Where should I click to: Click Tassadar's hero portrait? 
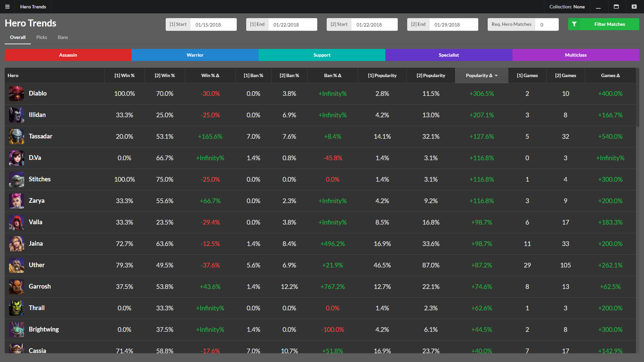pos(16,136)
